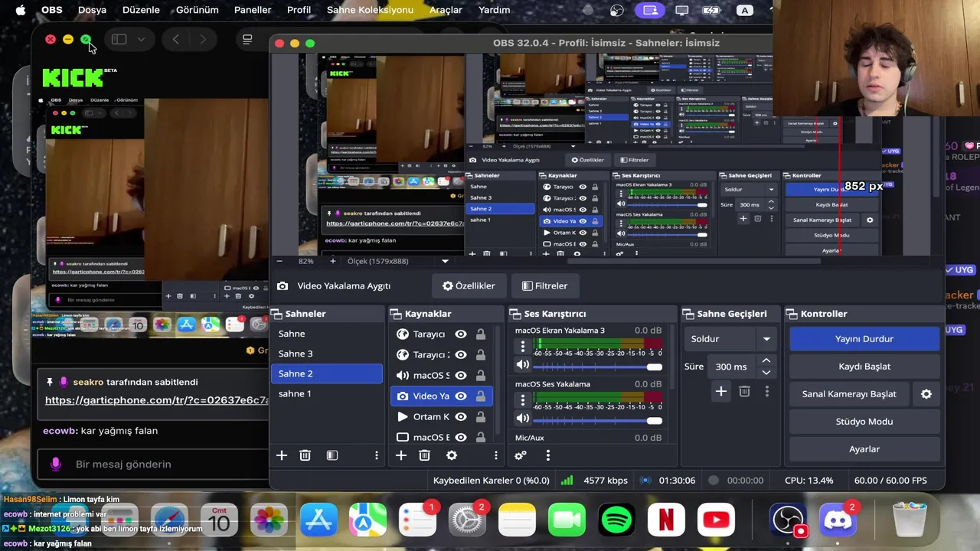This screenshot has width=980, height=551.
Task: Open Netflix from the Dock
Action: point(667,520)
